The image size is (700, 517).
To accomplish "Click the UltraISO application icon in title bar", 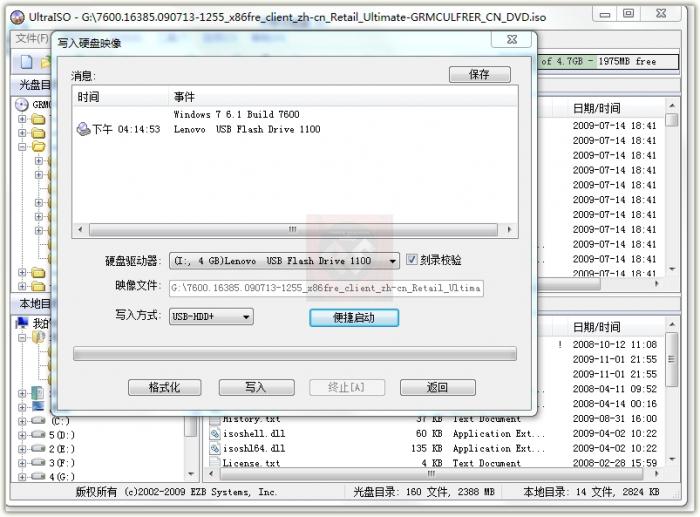I will 17,17.
